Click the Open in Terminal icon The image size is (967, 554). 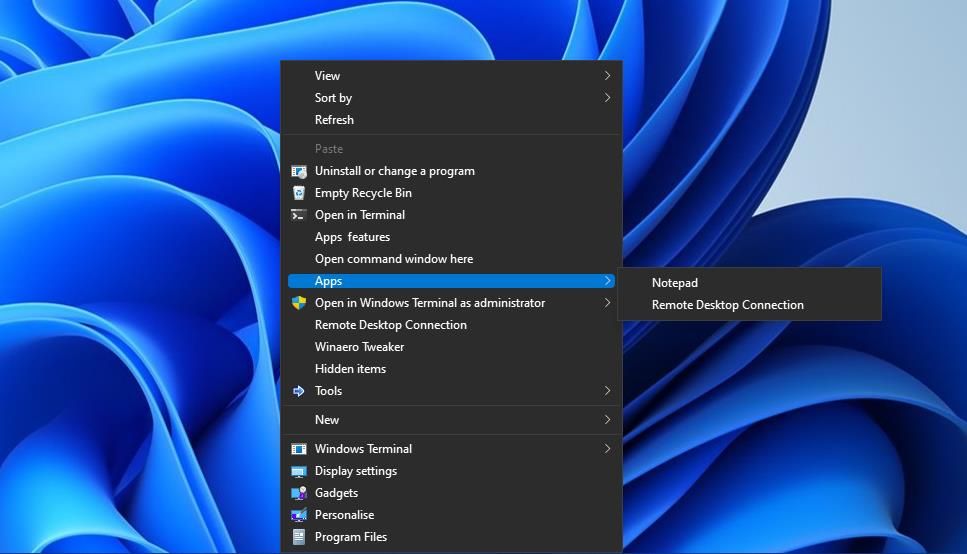(298, 215)
